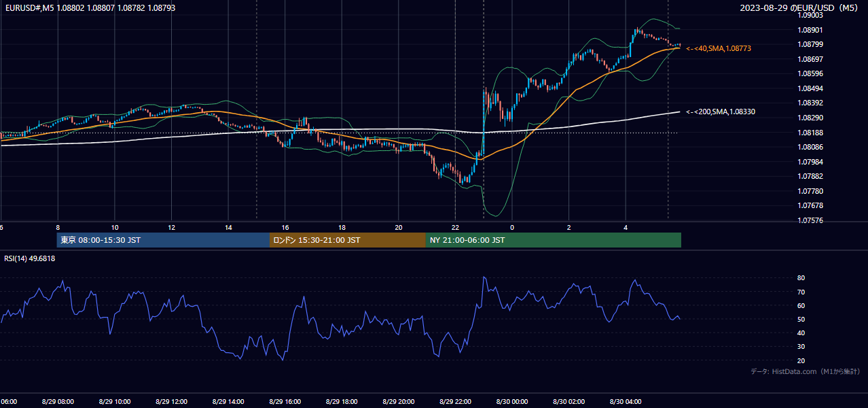Click the 8/29 12:00 date label
The width and height of the screenshot is (868, 408).
click(170, 401)
